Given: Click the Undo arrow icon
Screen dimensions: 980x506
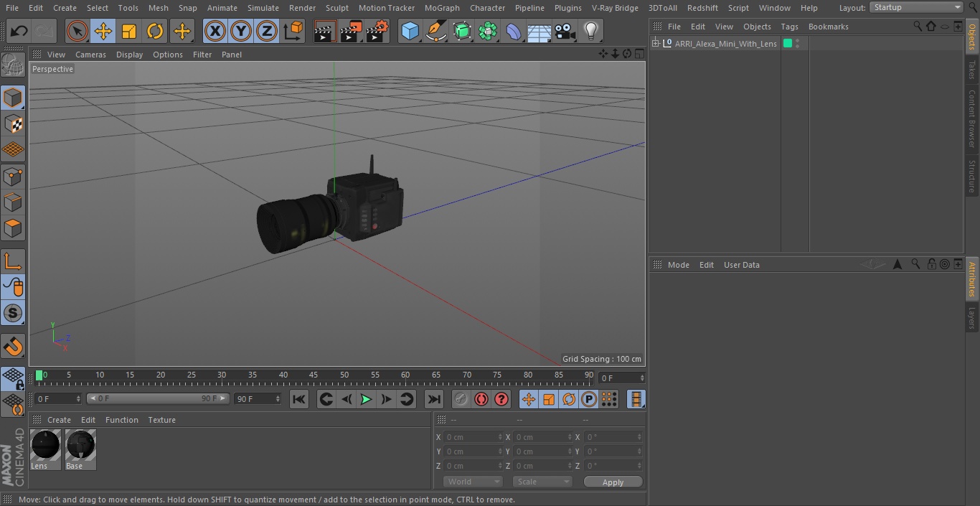Looking at the screenshot, I should 19,31.
